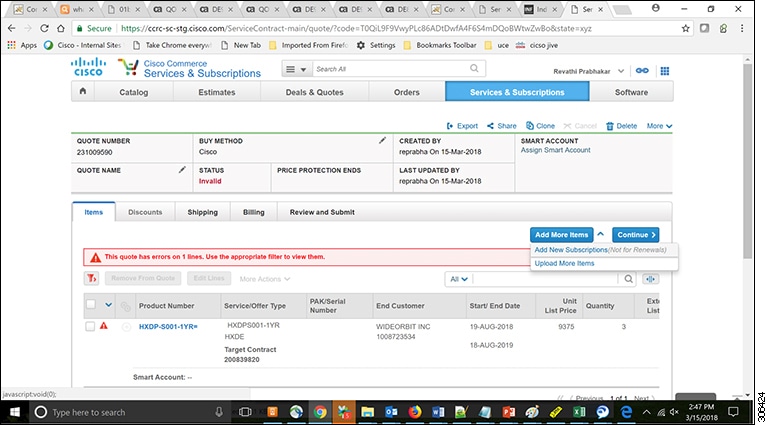768x425 pixels.
Task: Edit Buy Method with pencil icon
Action: tap(382, 141)
